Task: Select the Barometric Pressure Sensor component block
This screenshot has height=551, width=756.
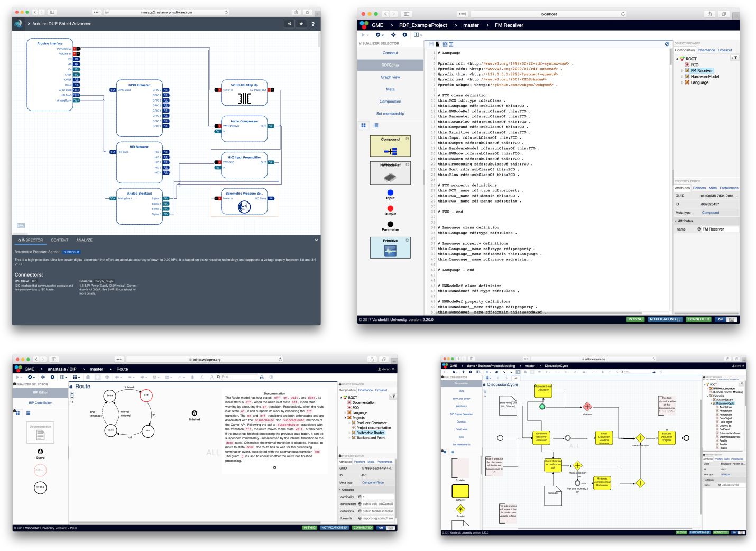Action: tap(244, 202)
